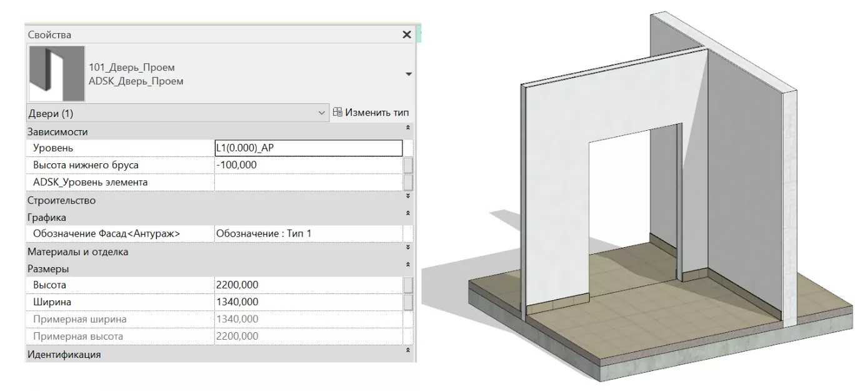Click the associate parameter button beside Ширина
The height and width of the screenshot is (391, 868).
coord(408,302)
